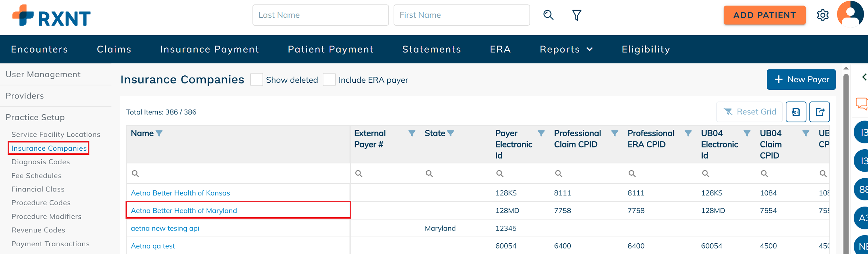Open Aetna Better Health of Kansas link

click(180, 193)
